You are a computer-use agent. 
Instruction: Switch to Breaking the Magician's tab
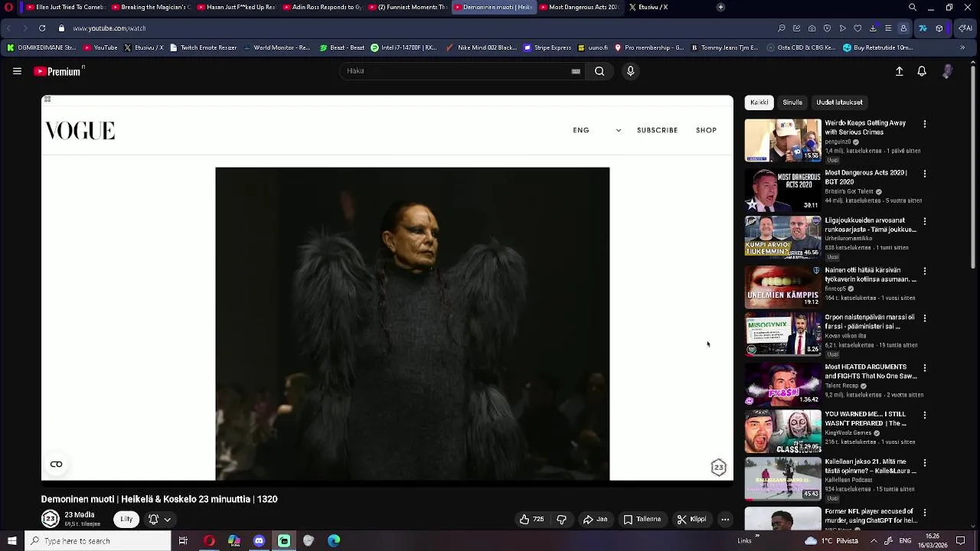point(151,7)
